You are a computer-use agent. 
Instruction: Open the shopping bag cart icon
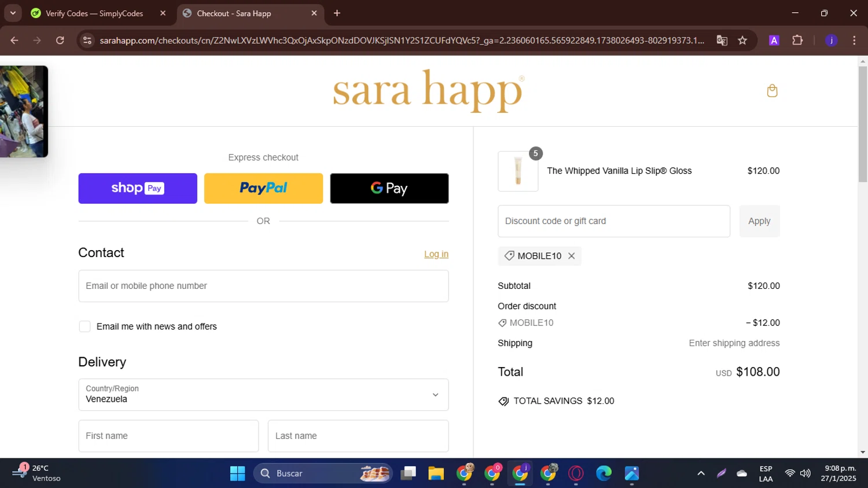point(772,91)
